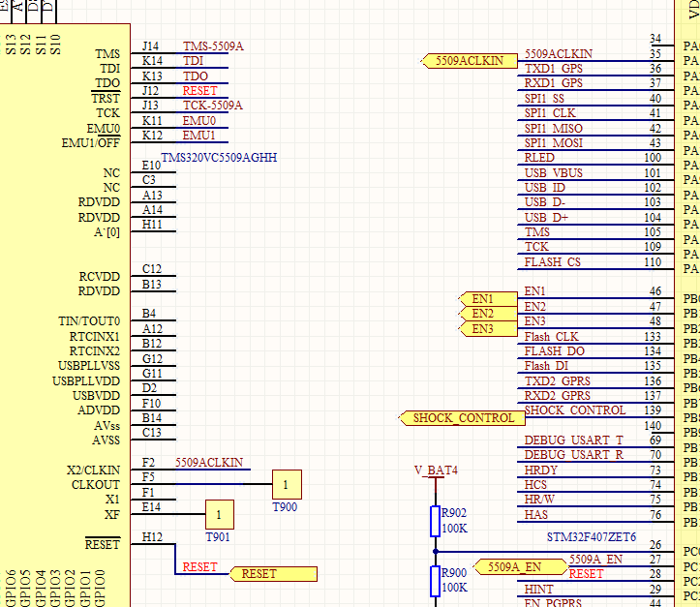Select the X2/CLKIN pin name
700x607 pixels.
tap(93, 470)
